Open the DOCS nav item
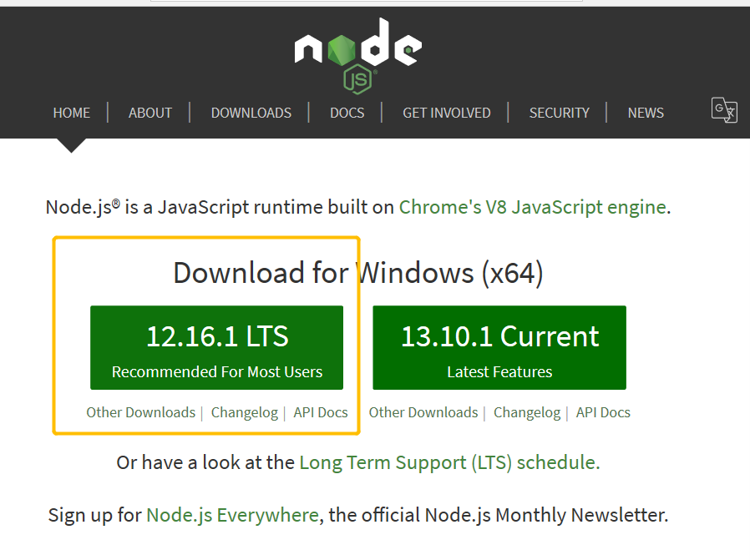The image size is (750, 560). click(x=347, y=113)
